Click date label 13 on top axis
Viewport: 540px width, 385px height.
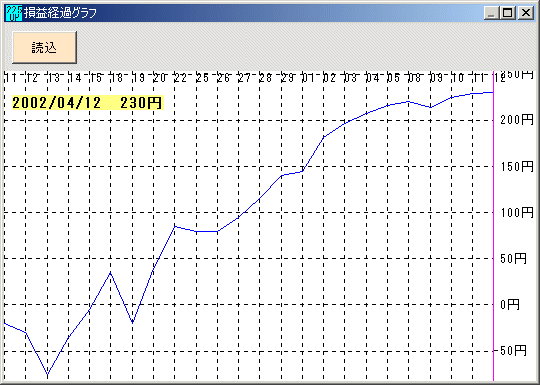tap(53, 79)
